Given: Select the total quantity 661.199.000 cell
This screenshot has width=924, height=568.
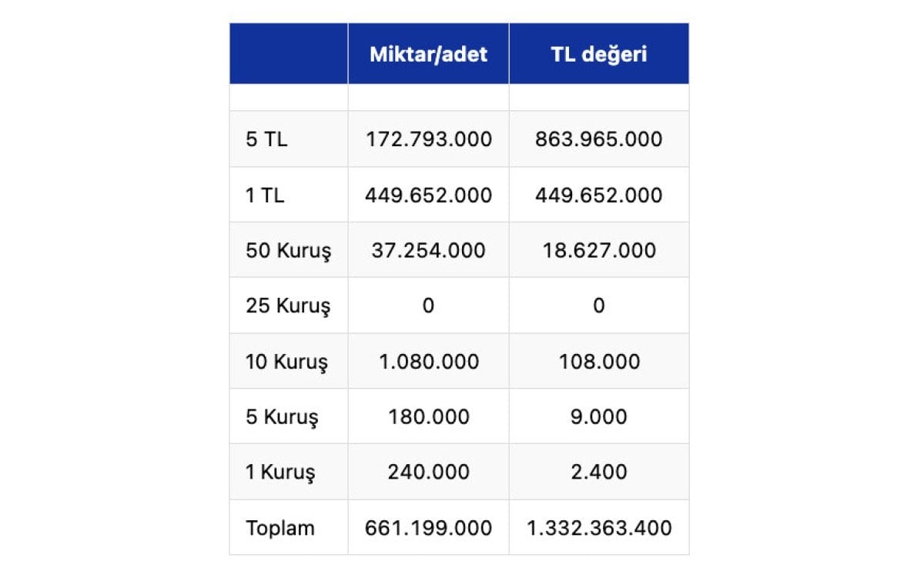Looking at the screenshot, I should [428, 528].
